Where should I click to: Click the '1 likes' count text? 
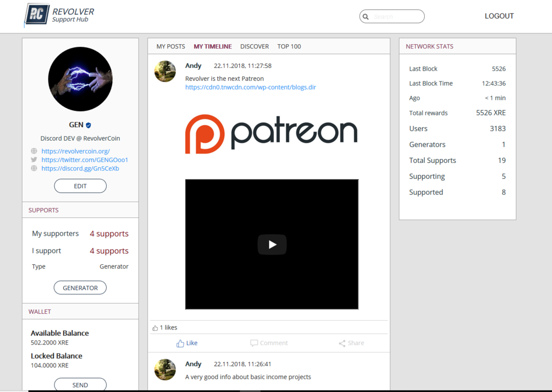[169, 327]
